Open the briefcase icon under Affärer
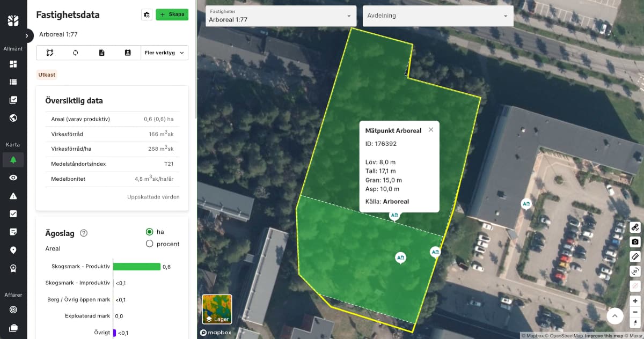 13,327
